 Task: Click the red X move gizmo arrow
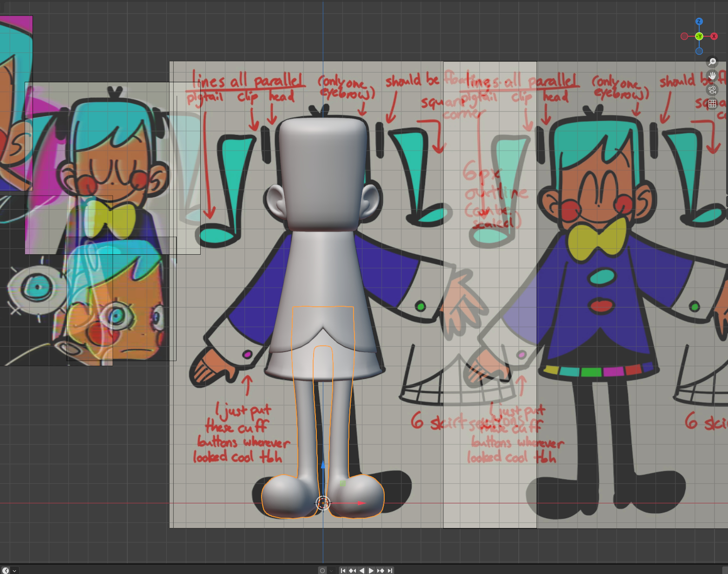click(361, 503)
